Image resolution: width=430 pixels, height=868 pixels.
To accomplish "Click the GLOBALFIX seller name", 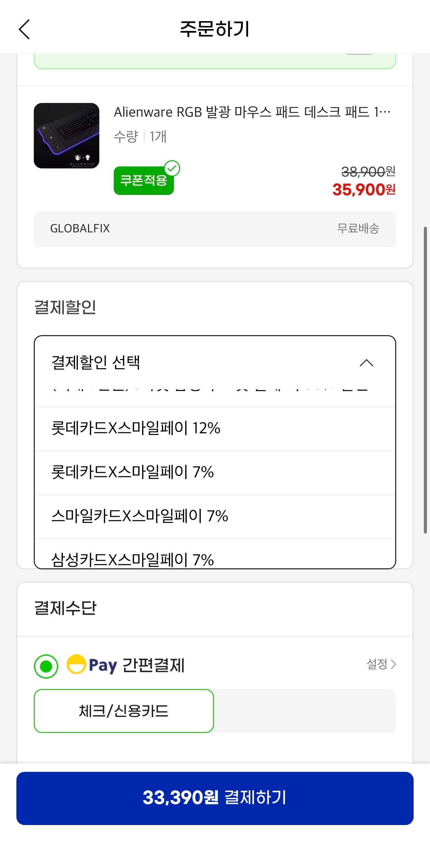I will pos(80,228).
